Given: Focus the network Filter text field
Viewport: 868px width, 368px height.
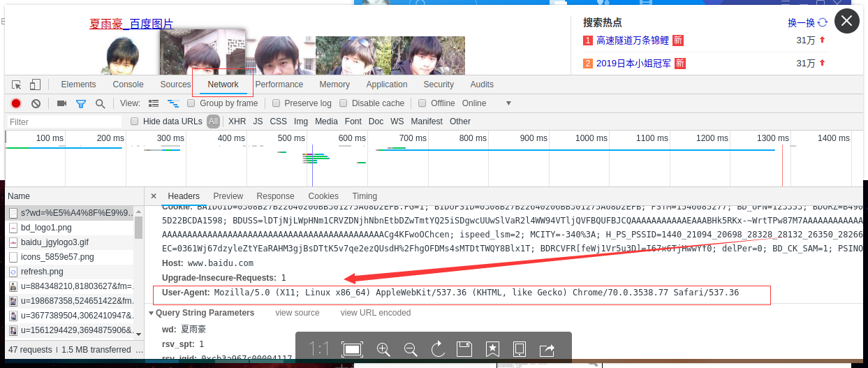Looking at the screenshot, I should click(64, 122).
